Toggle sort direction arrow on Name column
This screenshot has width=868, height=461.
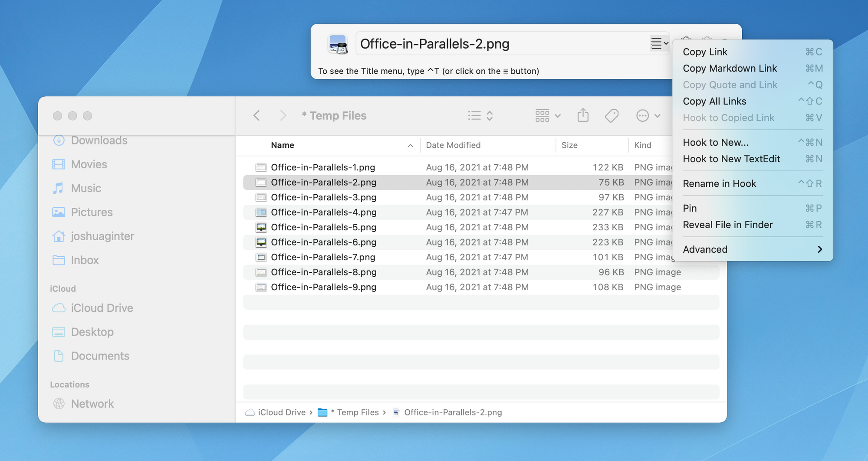click(x=410, y=146)
